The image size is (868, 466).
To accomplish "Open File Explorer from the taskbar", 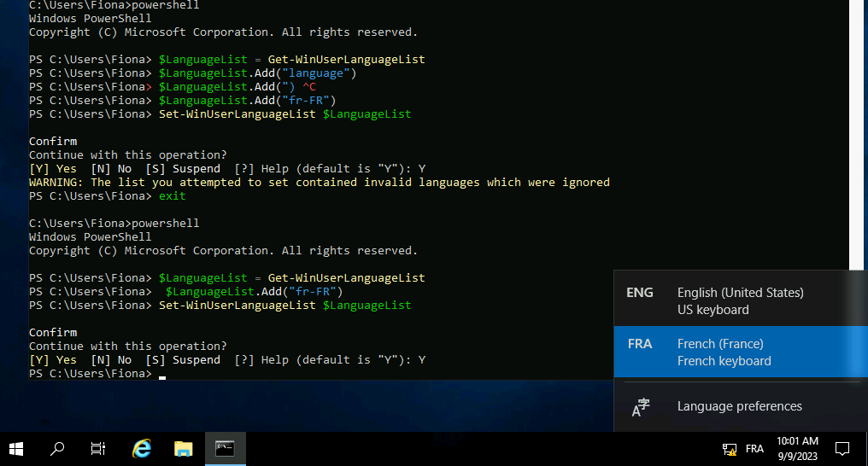I will 184,449.
